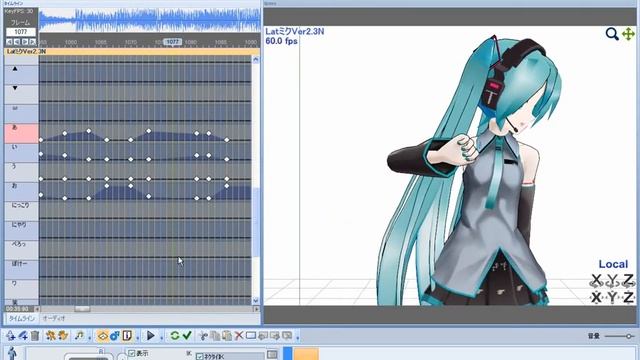Click the volume slider at right of toolbar

pyautogui.click(x=619, y=336)
